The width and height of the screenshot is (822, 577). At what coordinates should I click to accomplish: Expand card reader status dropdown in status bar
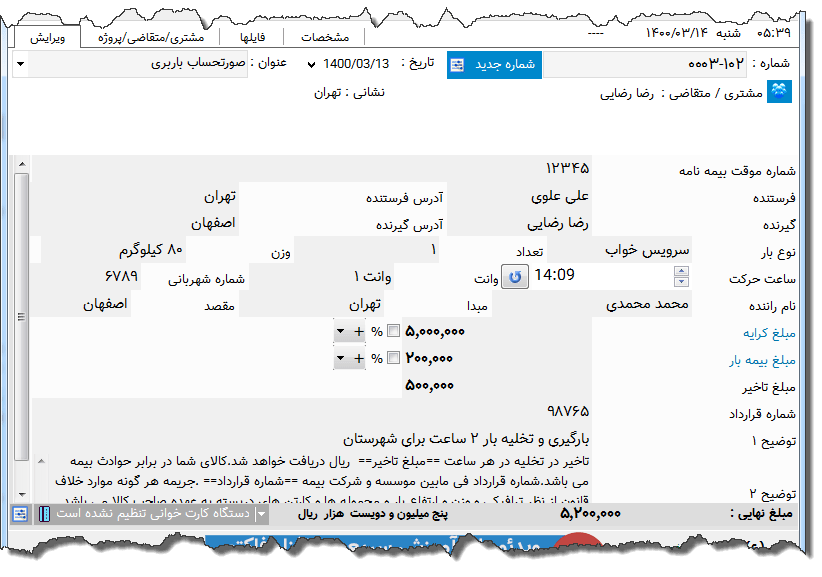pyautogui.click(x=259, y=515)
